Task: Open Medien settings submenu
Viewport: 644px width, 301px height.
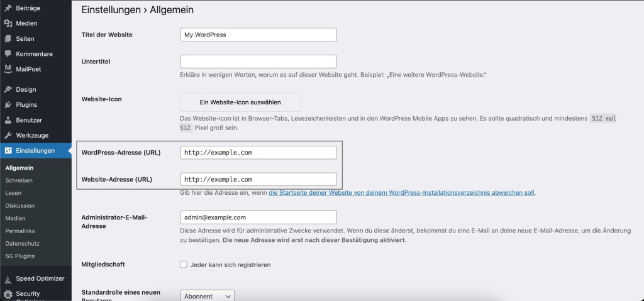Action: click(15, 219)
